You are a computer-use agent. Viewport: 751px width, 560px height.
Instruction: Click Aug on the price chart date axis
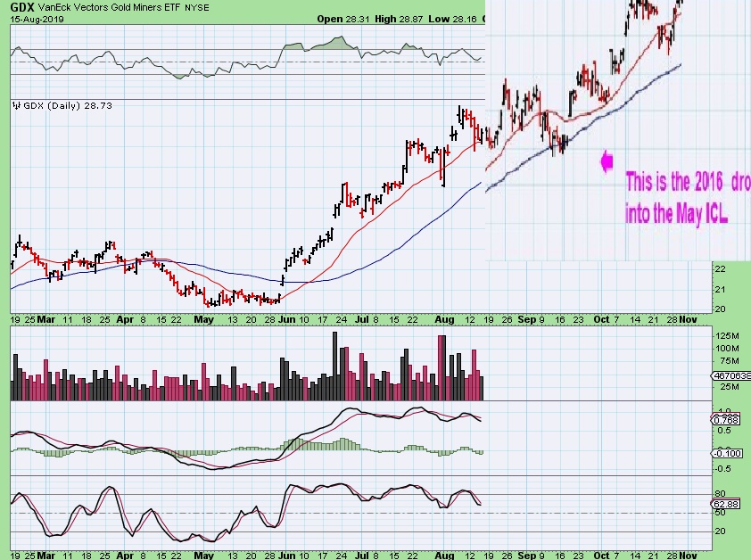[x=444, y=319]
